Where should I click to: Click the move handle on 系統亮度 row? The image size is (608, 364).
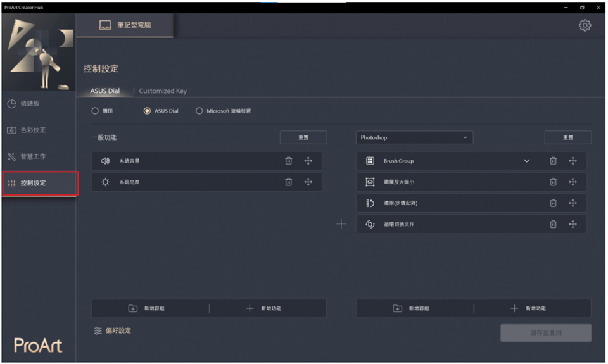tap(308, 182)
